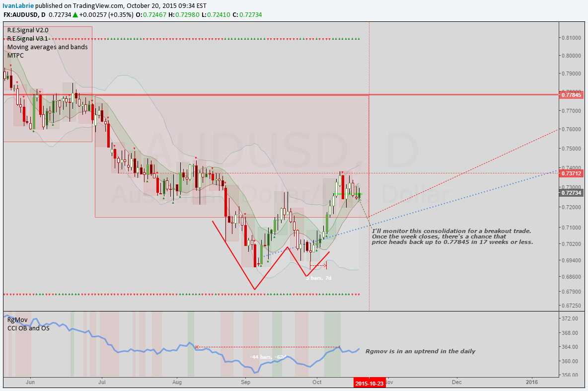Image resolution: width=588 pixels, height=391 pixels.
Task: Click the 0.79000 price axis label
Action: pyautogui.click(x=571, y=73)
